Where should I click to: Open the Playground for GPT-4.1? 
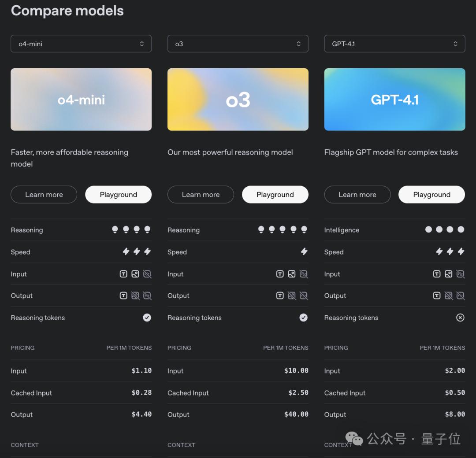(x=431, y=194)
